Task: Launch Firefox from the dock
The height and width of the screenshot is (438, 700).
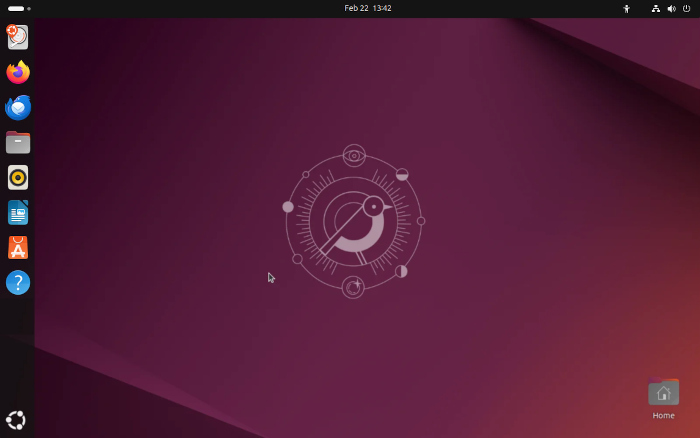Action: (x=18, y=72)
